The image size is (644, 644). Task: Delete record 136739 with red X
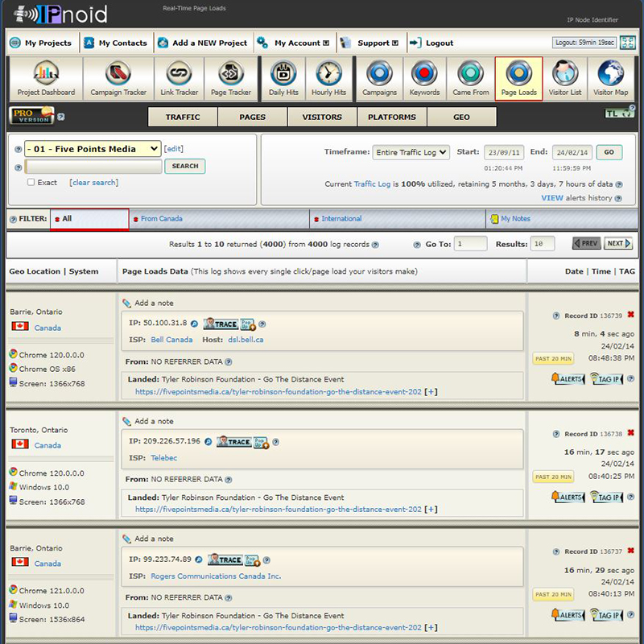click(630, 315)
